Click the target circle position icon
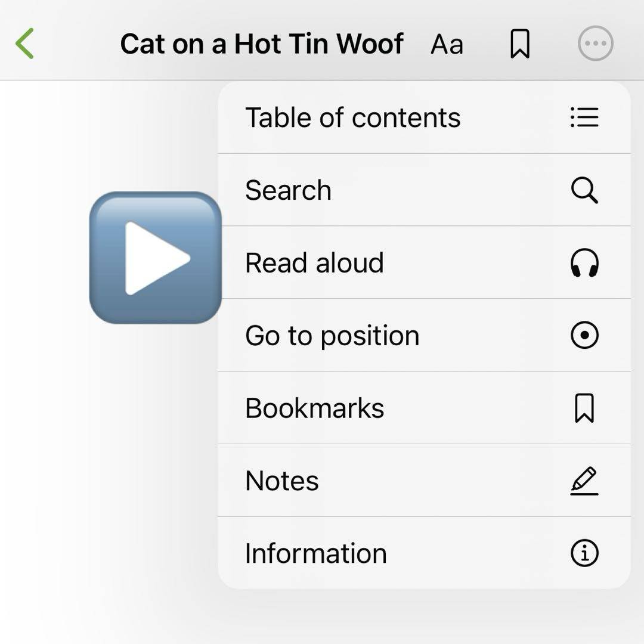Screen dimensions: 644x644 584,336
